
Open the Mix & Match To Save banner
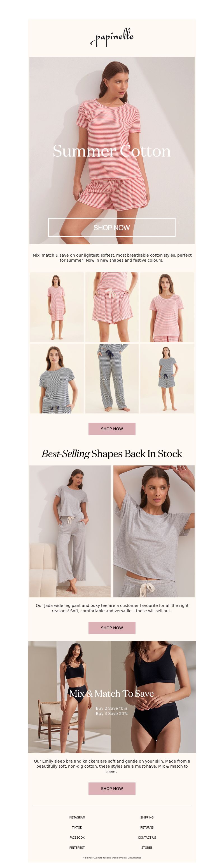click(x=112, y=697)
